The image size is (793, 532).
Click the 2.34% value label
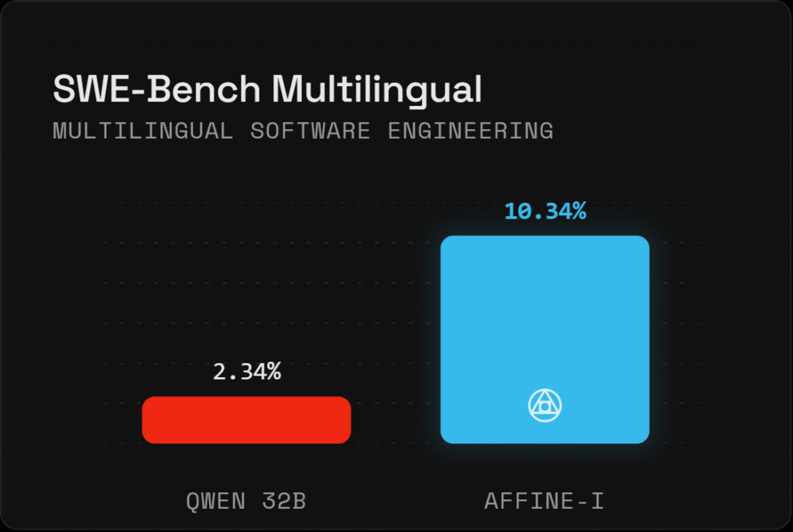[246, 372]
